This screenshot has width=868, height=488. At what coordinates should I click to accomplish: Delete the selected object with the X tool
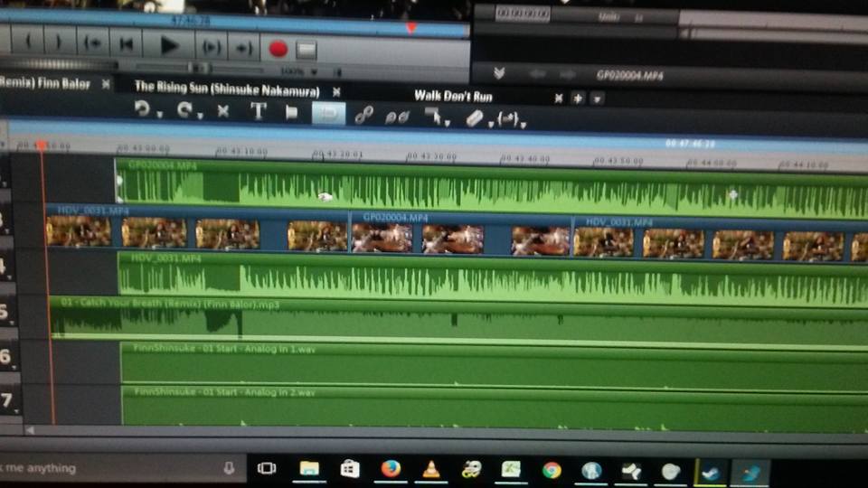(222, 111)
